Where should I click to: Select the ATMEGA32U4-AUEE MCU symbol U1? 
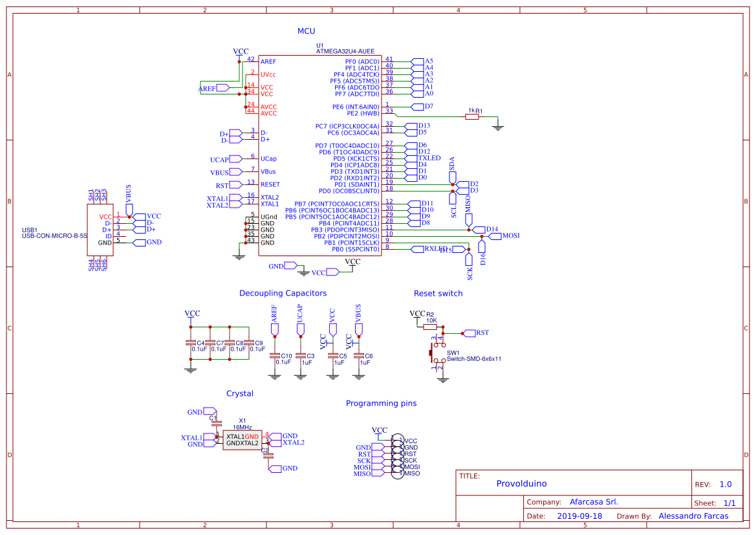[x=319, y=155]
